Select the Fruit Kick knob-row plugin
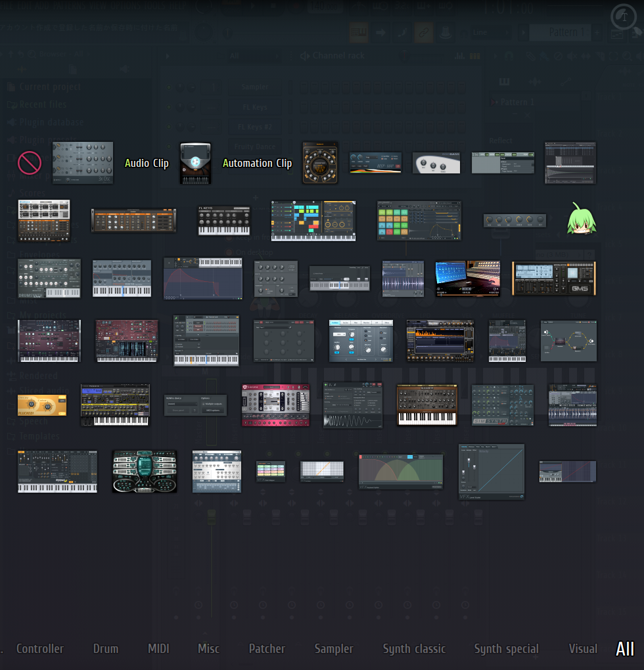 point(515,221)
